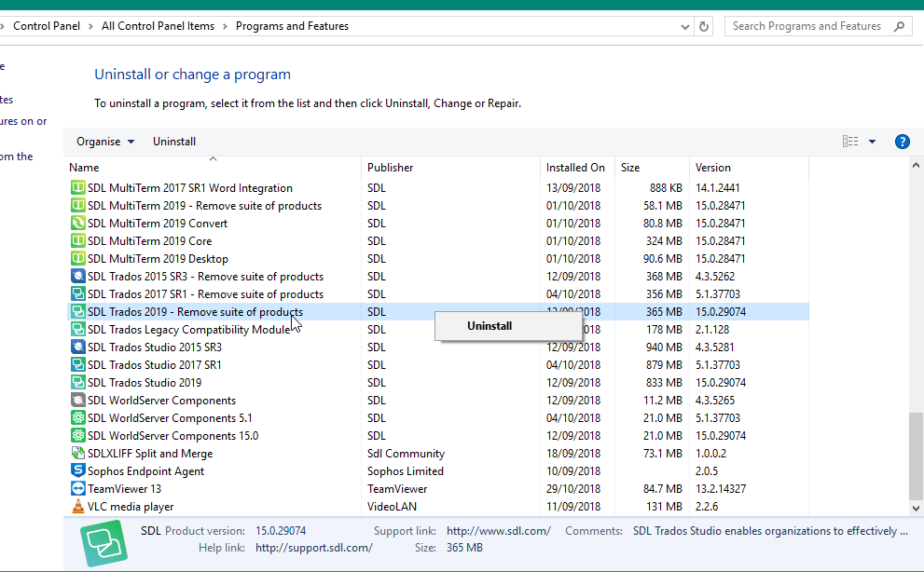
Task: Click the SDL Trados Studio 2019 icon
Action: point(77,382)
